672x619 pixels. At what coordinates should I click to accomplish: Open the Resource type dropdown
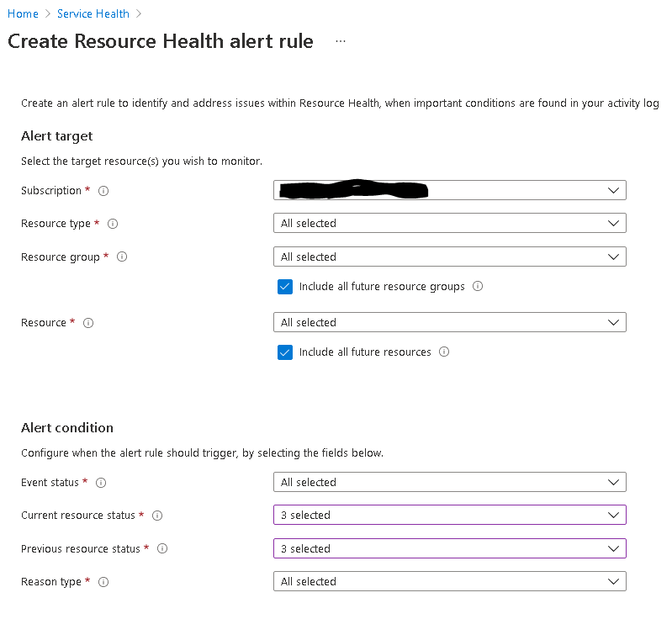point(450,224)
